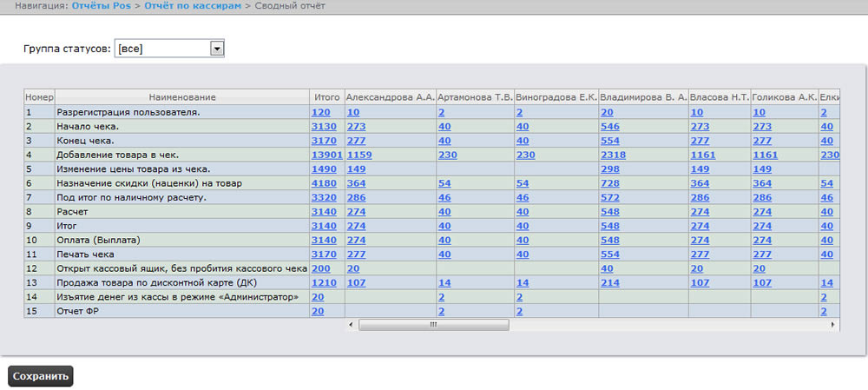
Task: Open total 13901 for Добавление товара в чек
Action: point(326,155)
